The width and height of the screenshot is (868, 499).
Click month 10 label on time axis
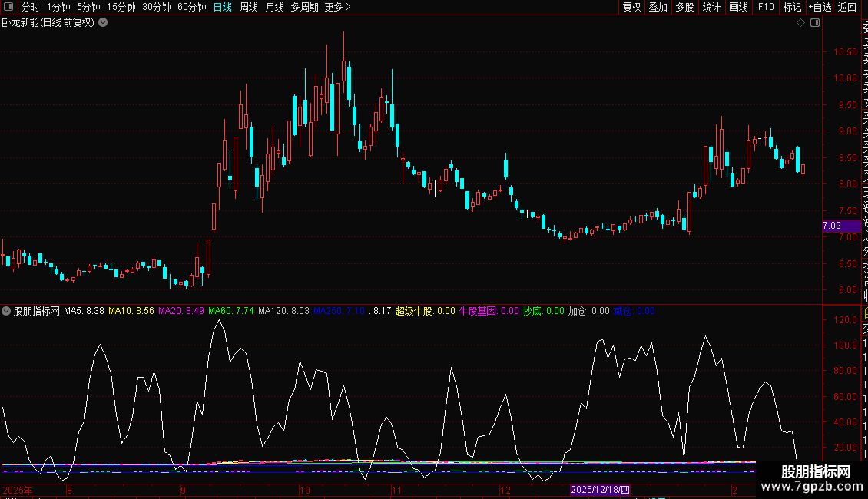pyautogui.click(x=305, y=490)
